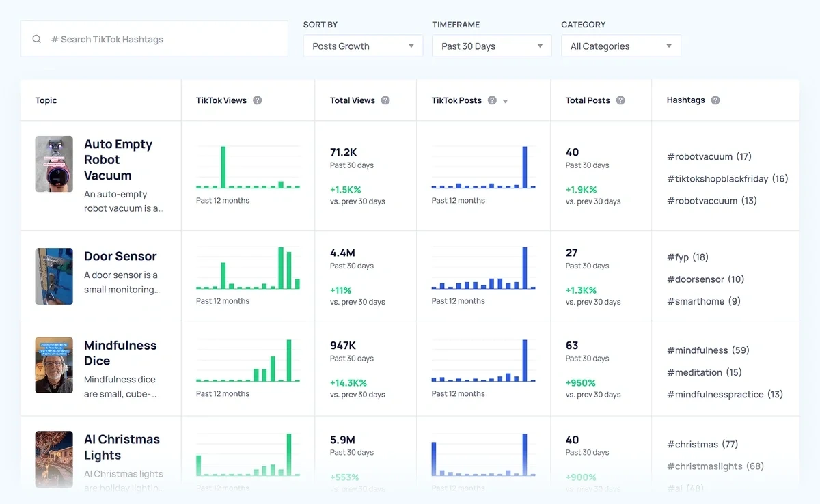Screen dimensions: 820x504
Task: Click the AI Christmas Lights thumbnail
Action: (x=54, y=459)
